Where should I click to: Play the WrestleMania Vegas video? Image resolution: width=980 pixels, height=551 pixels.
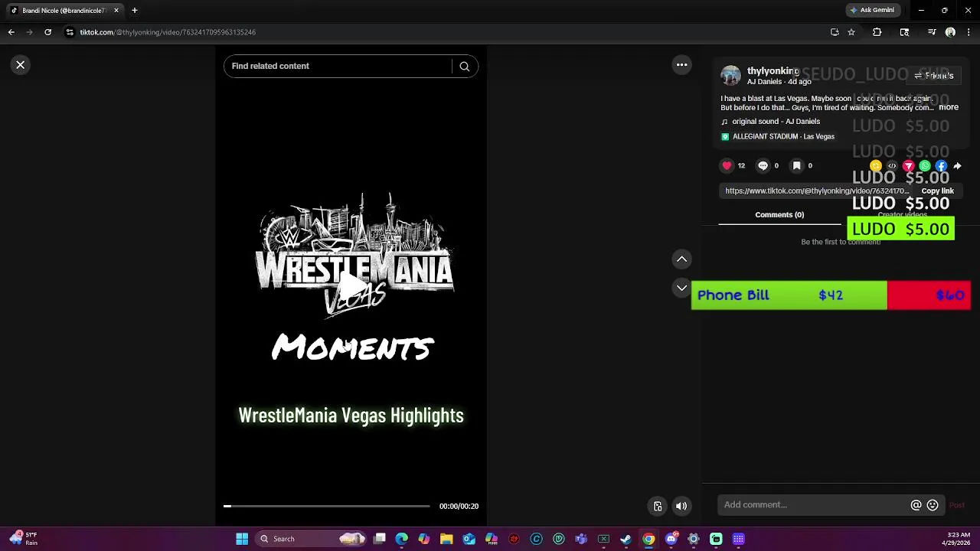(x=351, y=286)
